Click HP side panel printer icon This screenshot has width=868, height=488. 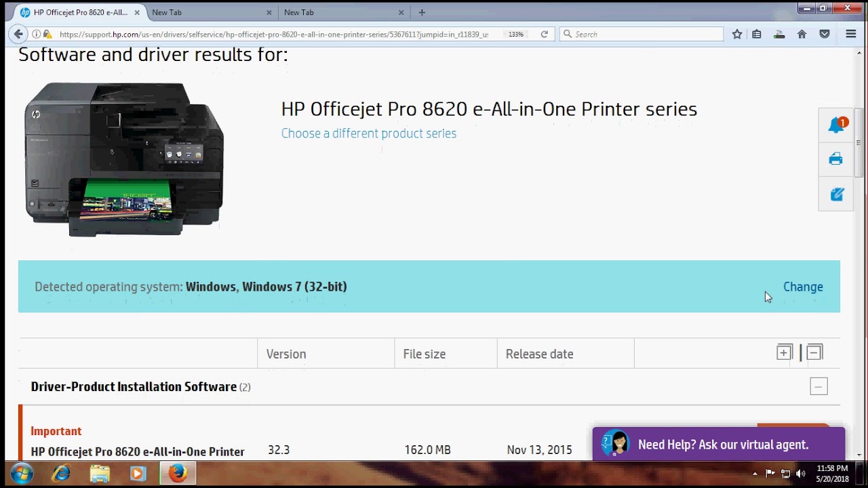point(836,159)
